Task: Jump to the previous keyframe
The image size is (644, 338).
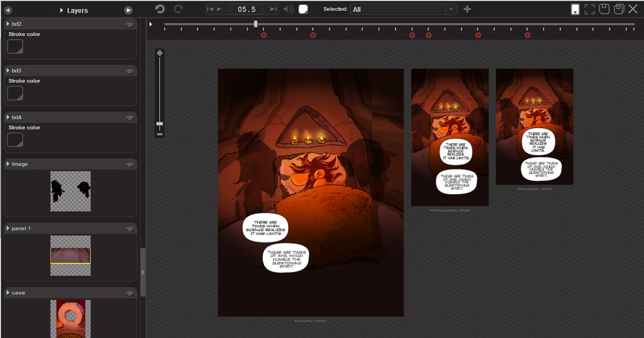Action: [x=210, y=9]
